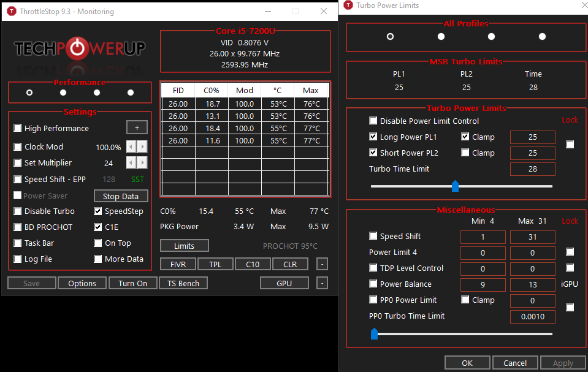Decrease Clock Mod with left arrow
The image size is (588, 372).
coord(131,146)
